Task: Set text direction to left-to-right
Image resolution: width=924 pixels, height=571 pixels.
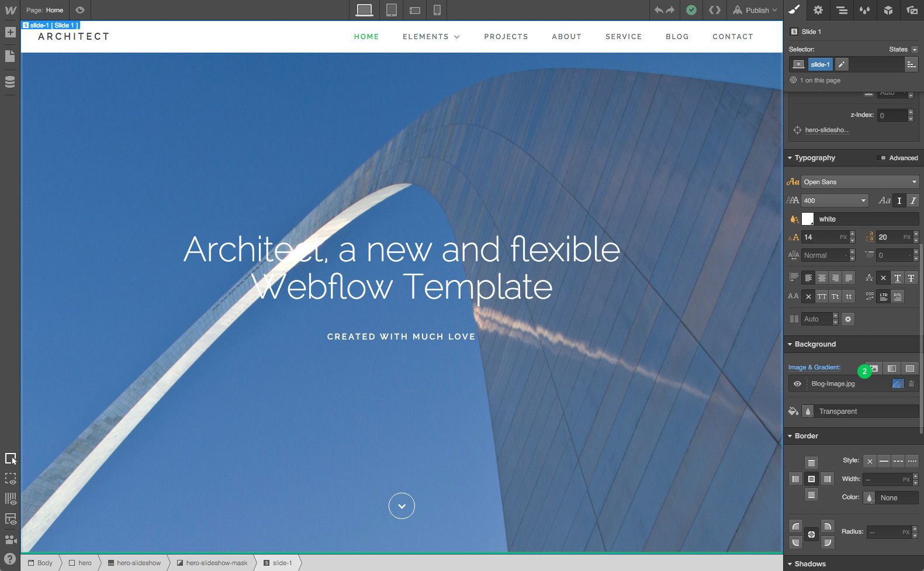Action: pyautogui.click(x=884, y=296)
